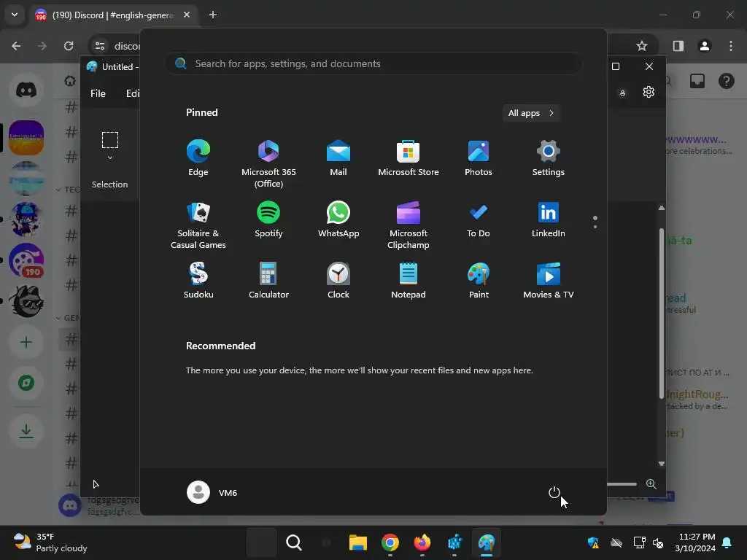Image resolution: width=747 pixels, height=560 pixels.
Task: Open Edge from pinned apps
Action: 198,158
